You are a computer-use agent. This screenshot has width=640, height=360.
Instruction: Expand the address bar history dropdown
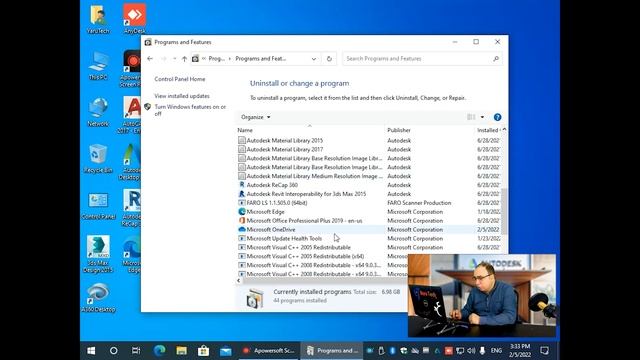click(x=313, y=59)
